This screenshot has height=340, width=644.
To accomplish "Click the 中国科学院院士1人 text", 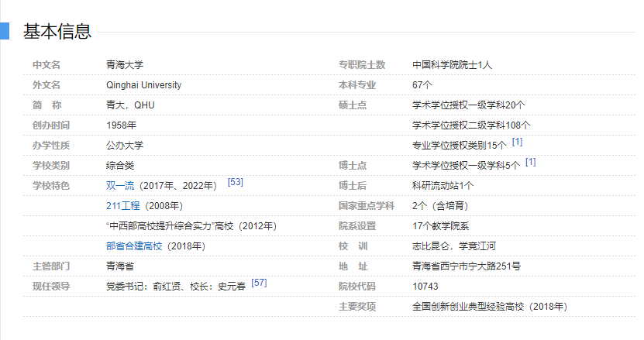I will (x=452, y=65).
